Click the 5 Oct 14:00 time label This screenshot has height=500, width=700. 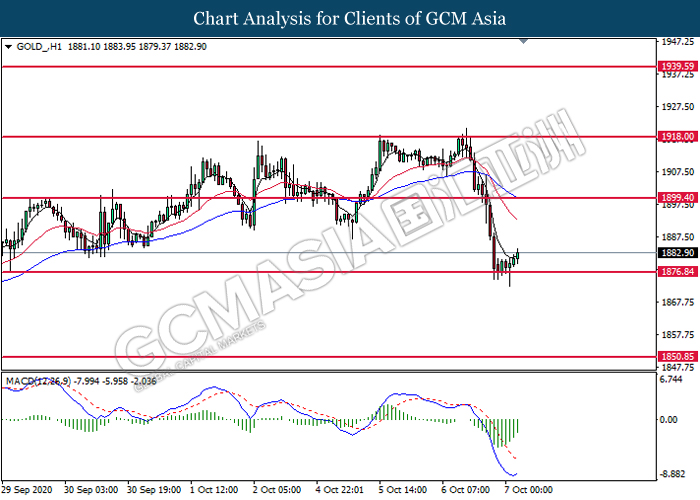coord(403,490)
